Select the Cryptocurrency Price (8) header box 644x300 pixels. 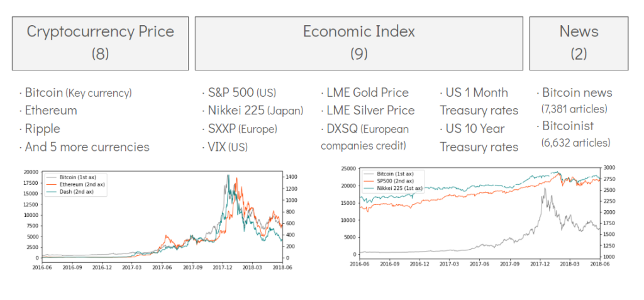100,43
